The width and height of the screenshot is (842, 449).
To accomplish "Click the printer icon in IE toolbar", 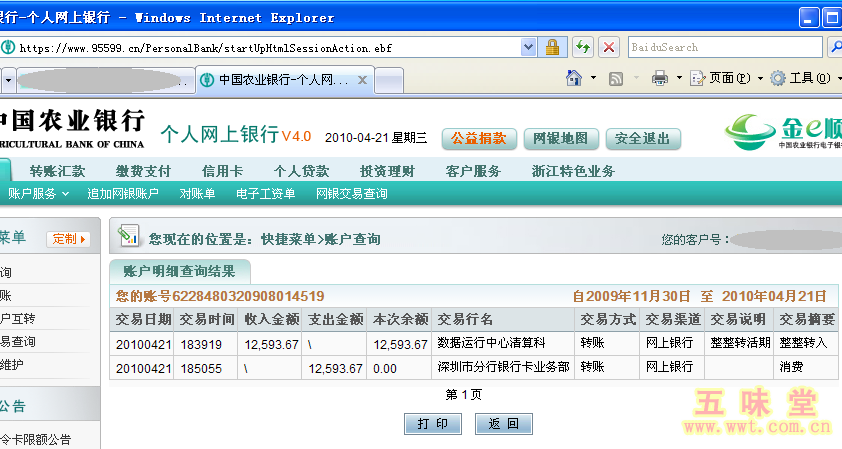I will pyautogui.click(x=660, y=78).
